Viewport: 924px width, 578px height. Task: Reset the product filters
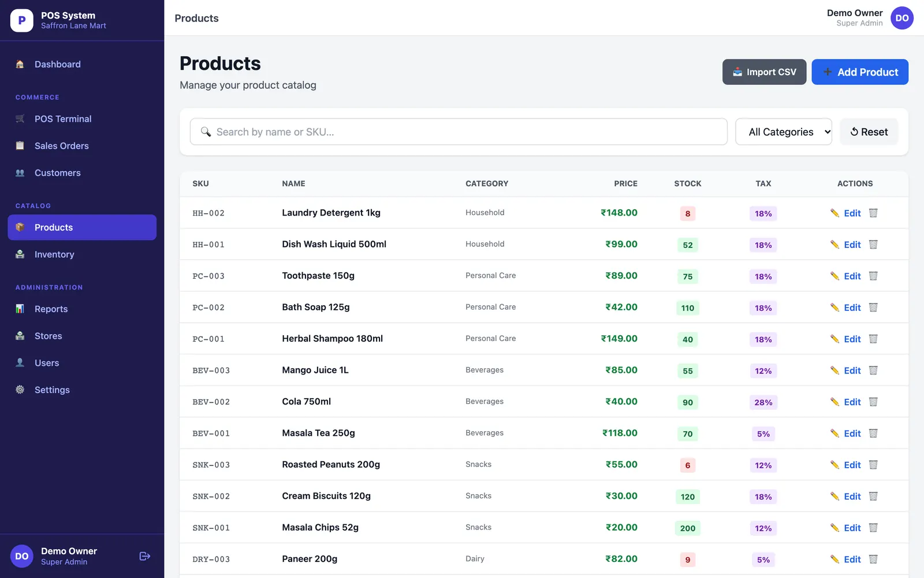[869, 132]
